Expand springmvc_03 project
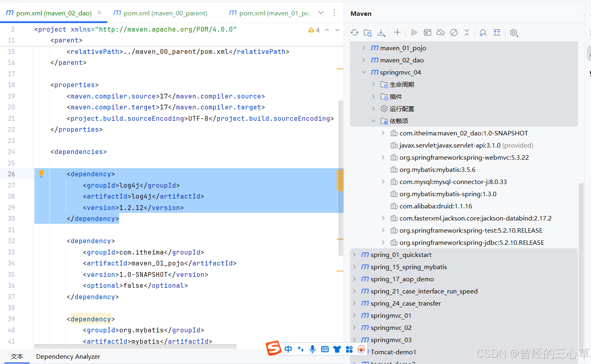This screenshot has width=591, height=364. click(354, 340)
